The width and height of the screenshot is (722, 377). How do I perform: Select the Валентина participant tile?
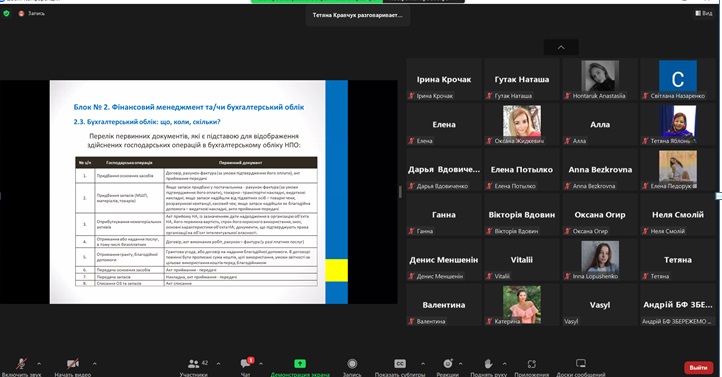pos(444,305)
